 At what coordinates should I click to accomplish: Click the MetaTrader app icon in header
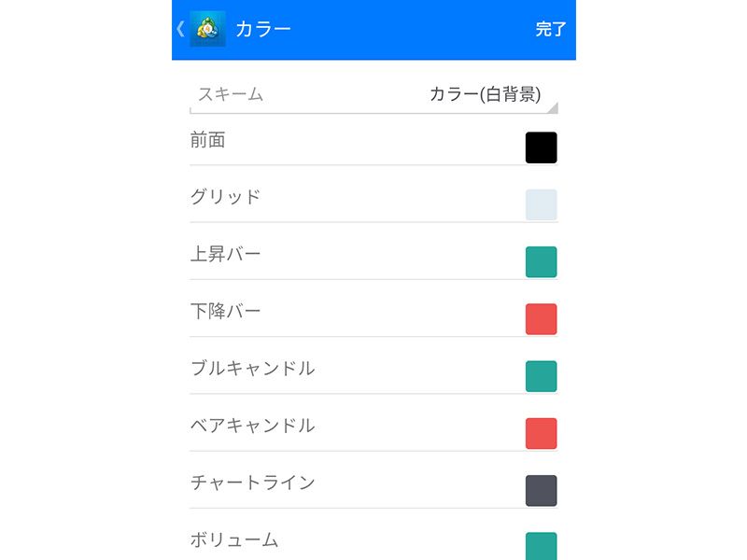tap(207, 29)
